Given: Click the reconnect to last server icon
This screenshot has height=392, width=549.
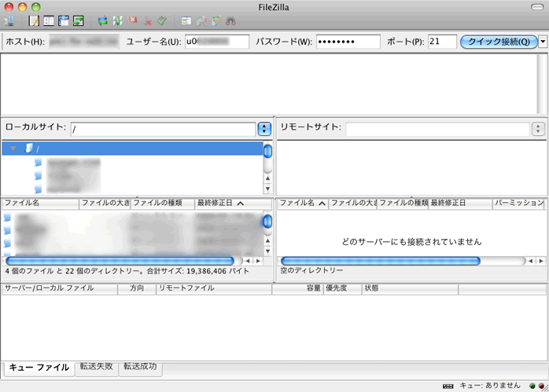Looking at the screenshot, I should point(162,21).
